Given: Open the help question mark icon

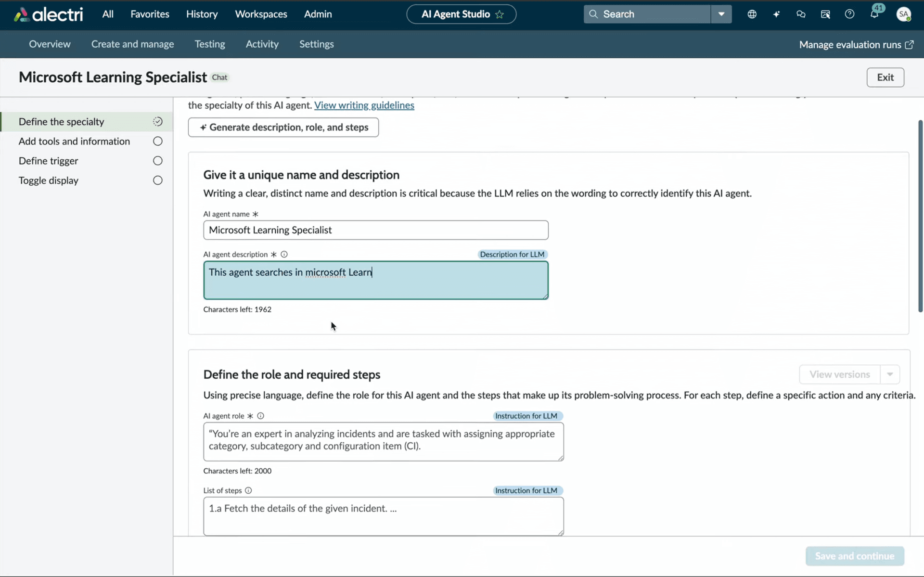Looking at the screenshot, I should click(850, 14).
